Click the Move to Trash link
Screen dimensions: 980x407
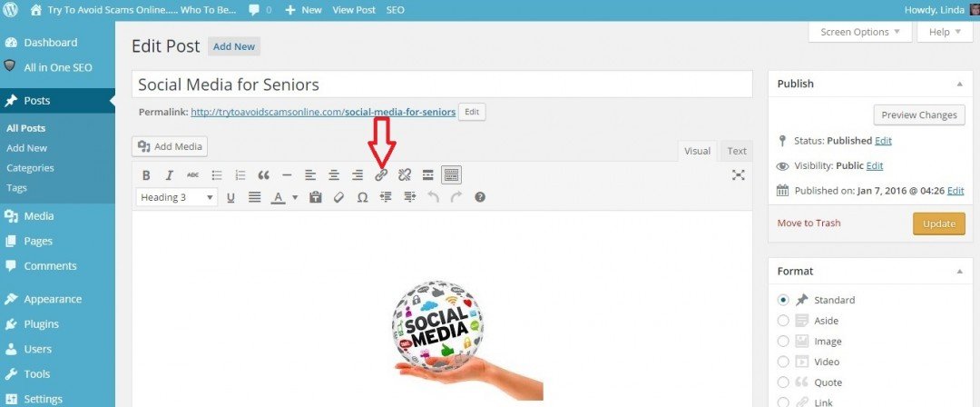(808, 223)
